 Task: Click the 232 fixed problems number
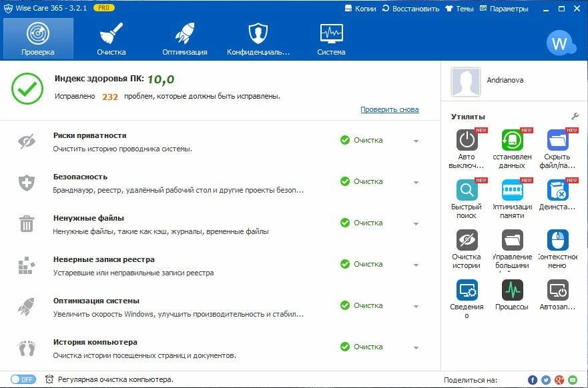point(110,97)
